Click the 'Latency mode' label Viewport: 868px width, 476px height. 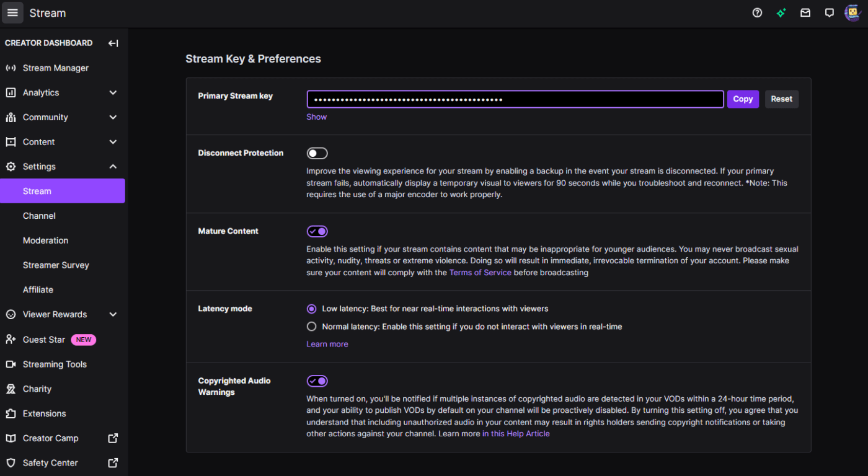(x=225, y=309)
